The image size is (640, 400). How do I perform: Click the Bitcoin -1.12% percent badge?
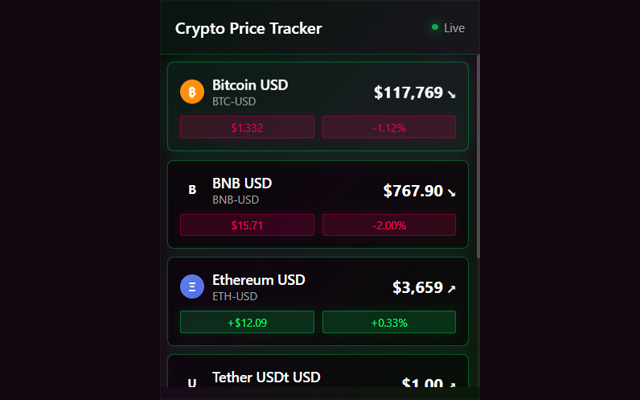tap(389, 127)
